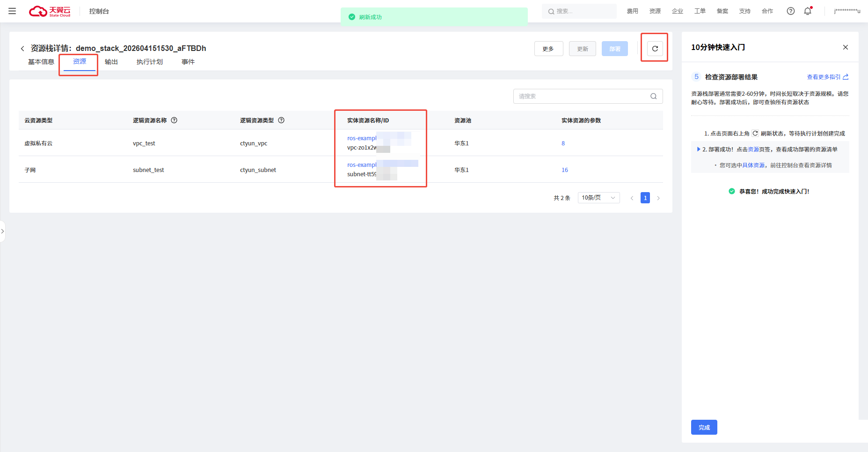
Task: Expand the collapsed left sidebar handle
Action: (x=2, y=231)
